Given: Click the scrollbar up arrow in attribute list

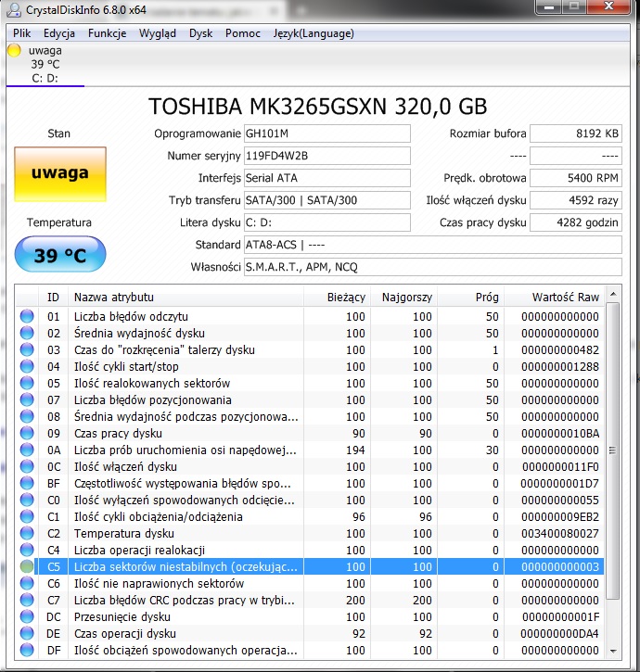Looking at the screenshot, I should (613, 294).
